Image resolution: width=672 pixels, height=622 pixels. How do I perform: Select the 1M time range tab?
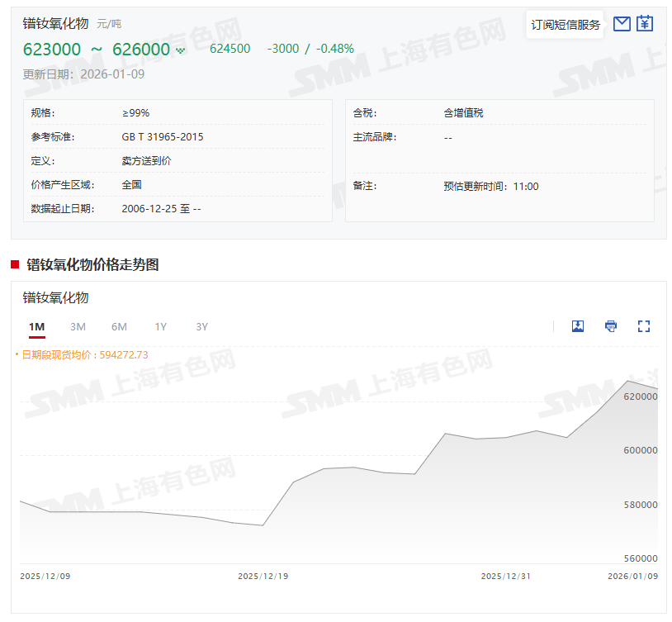[x=36, y=327]
